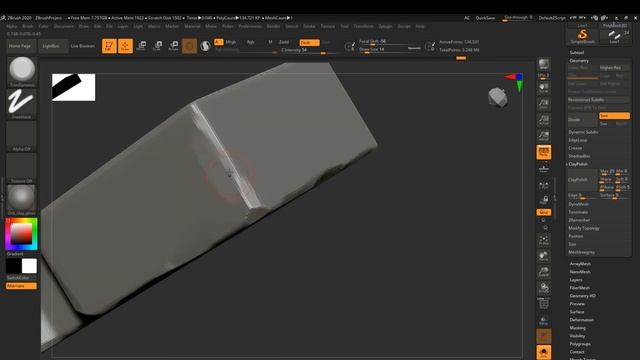Open the Zplugin menu
Viewport: 640px width, 360px height.
[385, 26]
